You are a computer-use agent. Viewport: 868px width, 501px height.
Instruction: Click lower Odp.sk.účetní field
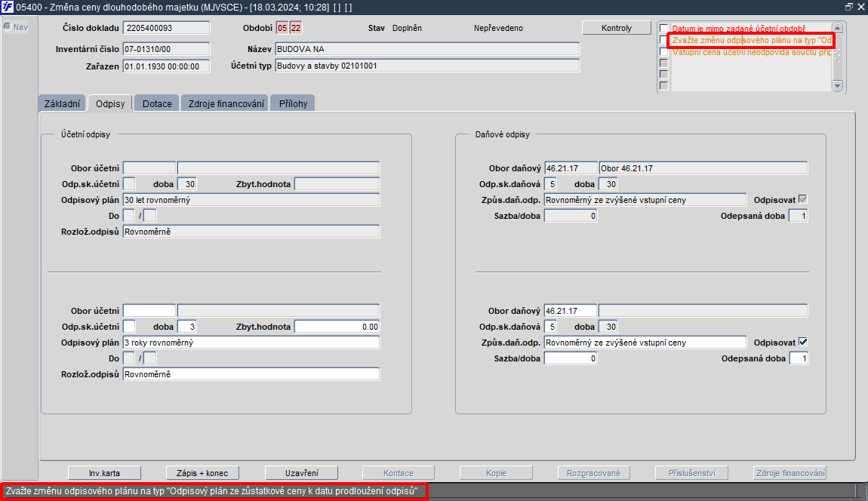click(x=129, y=327)
